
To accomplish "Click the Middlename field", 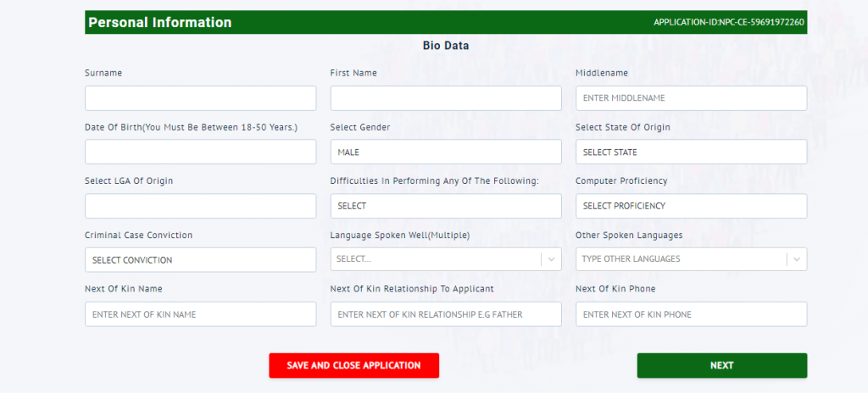I will [x=691, y=98].
